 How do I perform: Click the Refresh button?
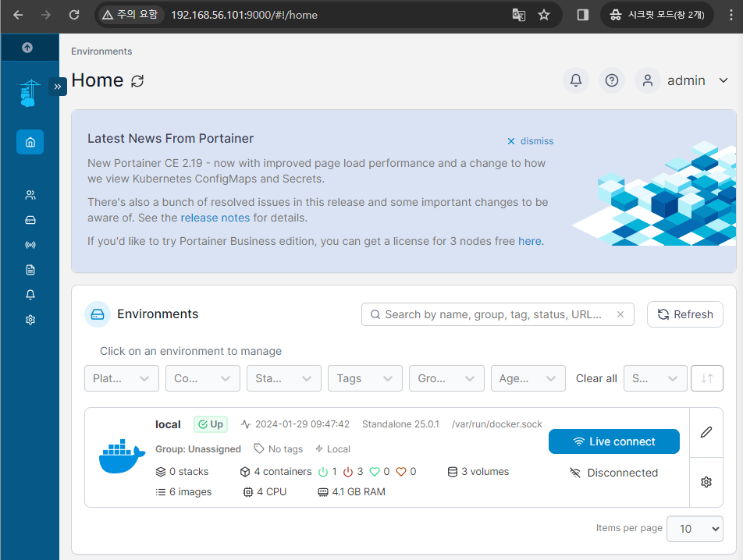(685, 314)
